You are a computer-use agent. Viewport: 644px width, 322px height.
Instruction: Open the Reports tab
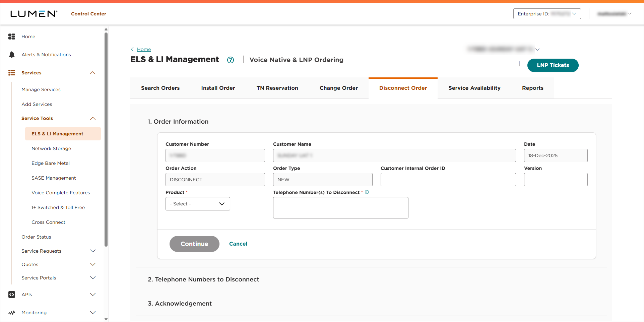coord(532,88)
